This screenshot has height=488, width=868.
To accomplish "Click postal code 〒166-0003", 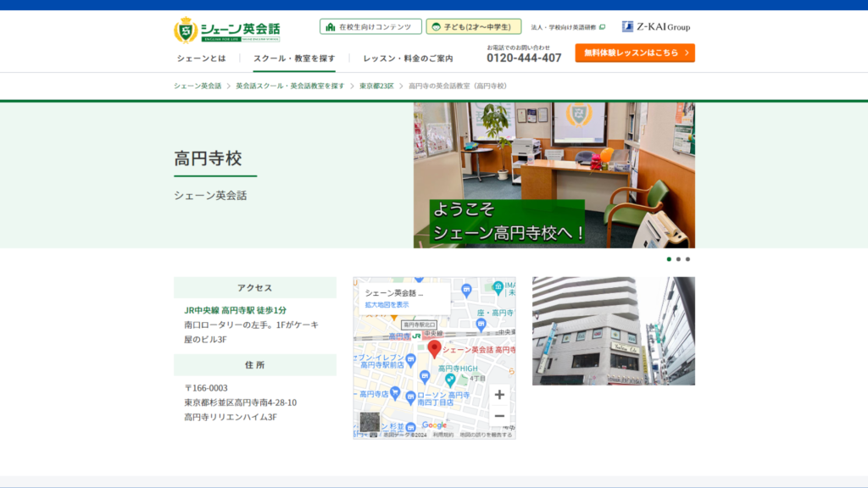I will (x=206, y=388).
